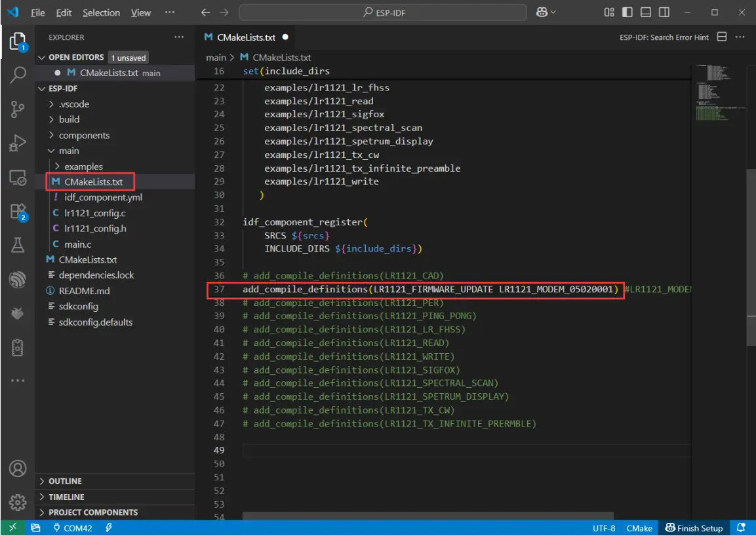The height and width of the screenshot is (536, 756).
Task: Open the Extensions view icon
Action: (18, 212)
